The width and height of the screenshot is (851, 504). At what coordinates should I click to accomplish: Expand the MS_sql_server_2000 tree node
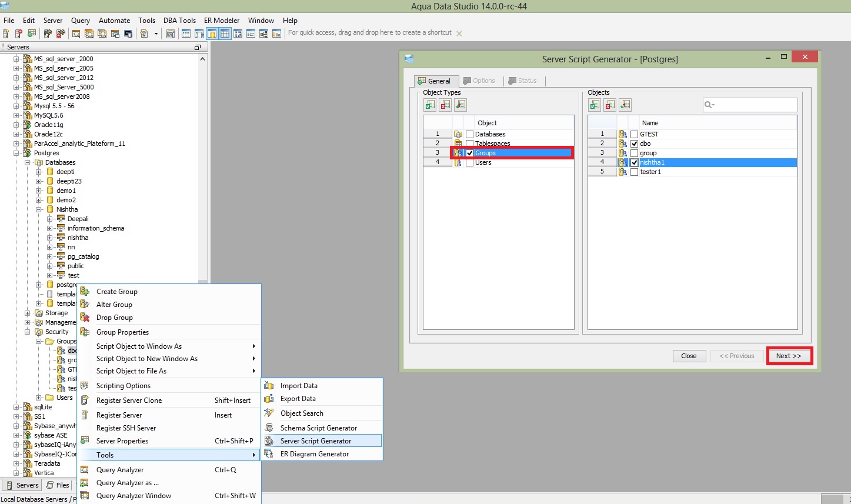coord(16,59)
